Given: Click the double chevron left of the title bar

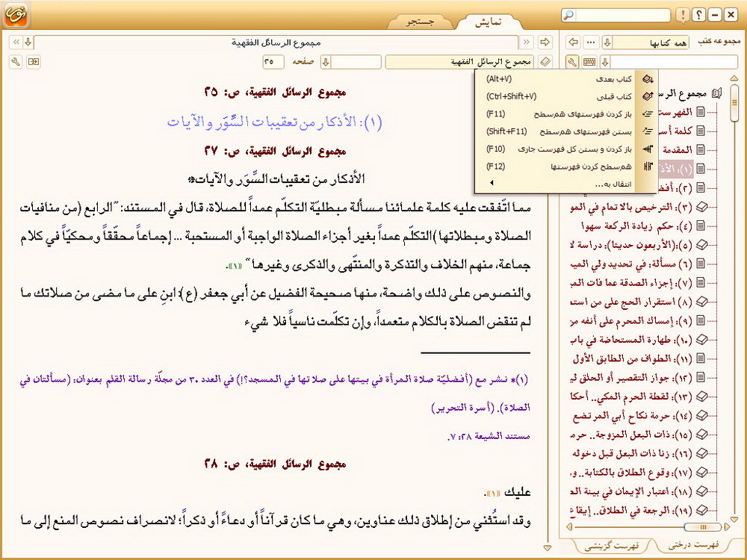Looking at the screenshot, I should (16, 43).
